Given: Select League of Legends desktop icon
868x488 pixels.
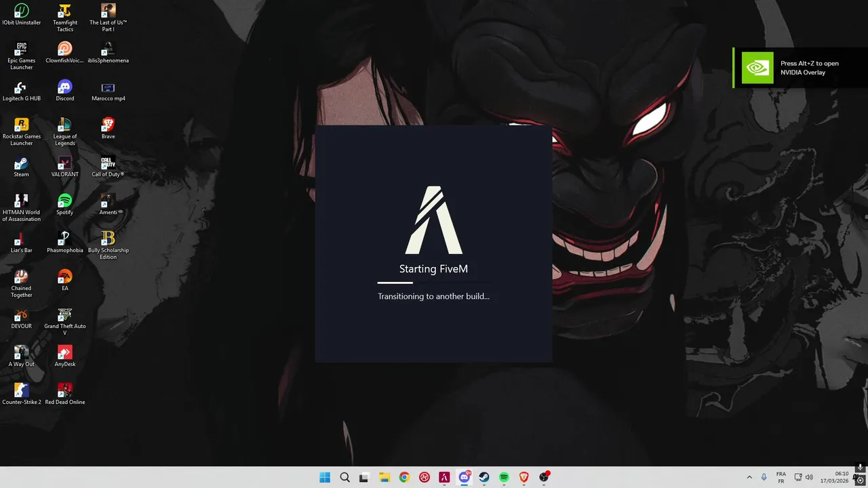Looking at the screenshot, I should pyautogui.click(x=64, y=131).
